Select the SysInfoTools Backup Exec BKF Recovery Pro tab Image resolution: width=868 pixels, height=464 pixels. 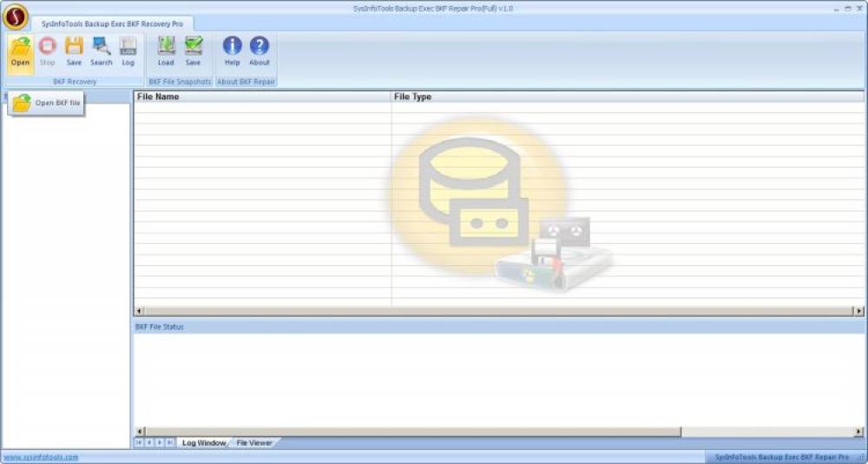click(112, 23)
